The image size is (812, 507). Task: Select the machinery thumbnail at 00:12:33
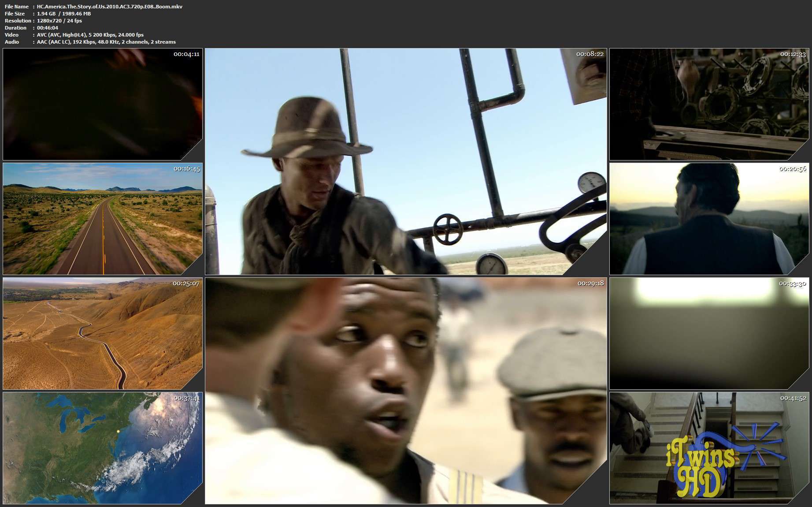709,104
